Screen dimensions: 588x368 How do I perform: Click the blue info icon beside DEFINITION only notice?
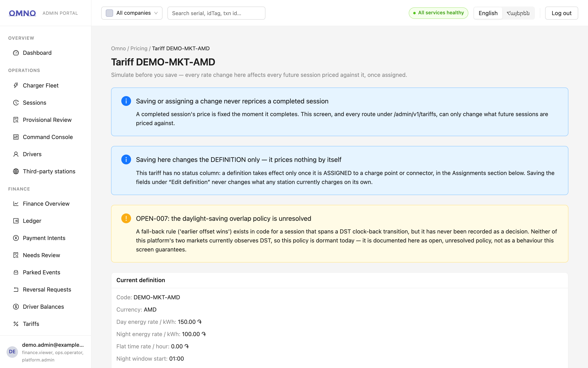click(126, 159)
